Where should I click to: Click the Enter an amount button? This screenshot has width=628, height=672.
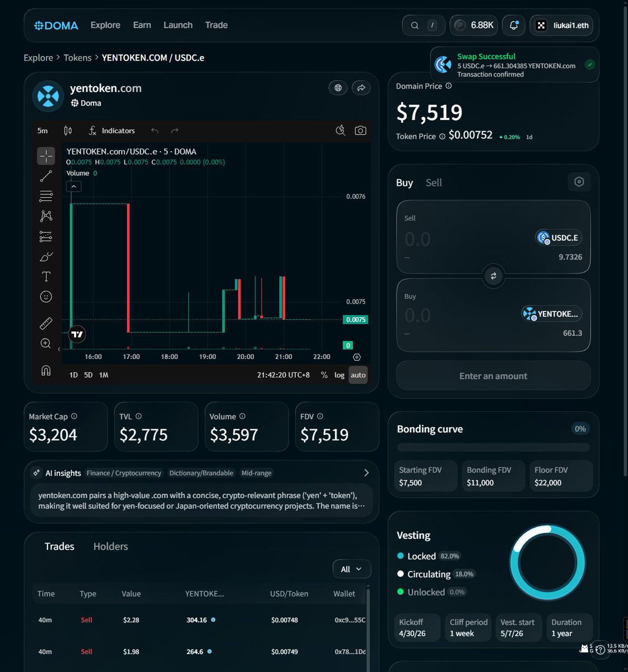tap(494, 376)
